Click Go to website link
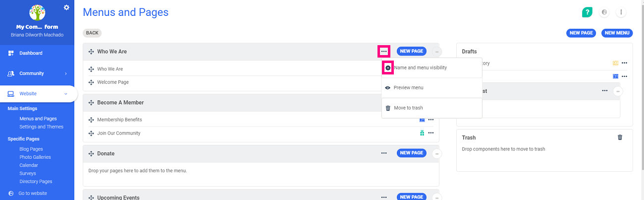 click(x=33, y=194)
